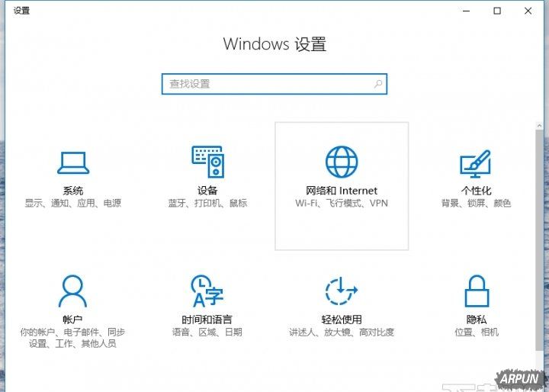Click the 时间和语言 category label
549x392 pixels.
click(x=207, y=319)
